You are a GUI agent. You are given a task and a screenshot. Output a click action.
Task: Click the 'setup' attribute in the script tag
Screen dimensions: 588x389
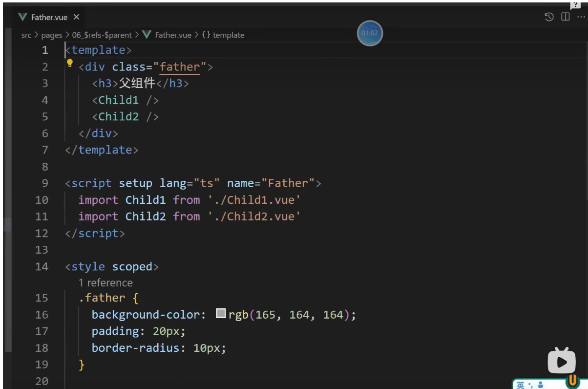coord(136,183)
